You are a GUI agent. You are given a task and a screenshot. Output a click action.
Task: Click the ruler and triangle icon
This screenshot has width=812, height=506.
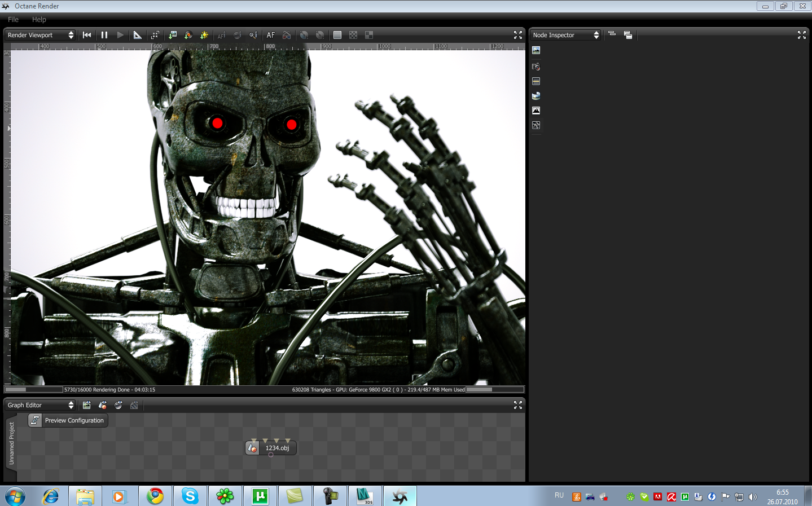click(x=138, y=35)
